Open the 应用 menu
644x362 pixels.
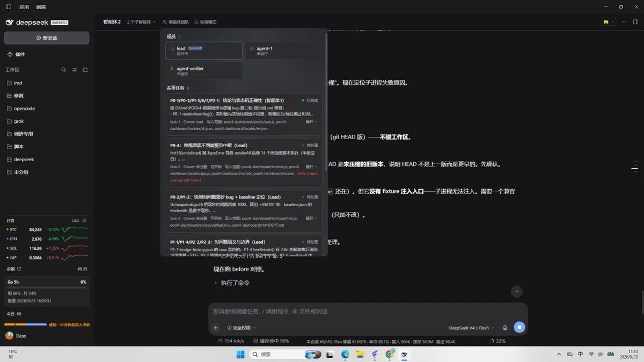pos(24,7)
